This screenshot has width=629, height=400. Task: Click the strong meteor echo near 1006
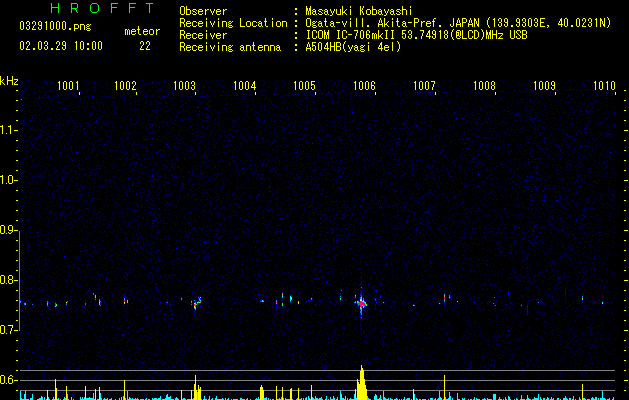point(362,304)
